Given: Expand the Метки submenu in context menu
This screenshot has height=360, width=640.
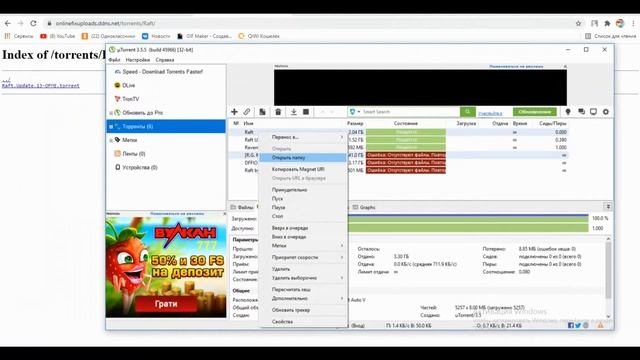Looking at the screenshot, I should 304,246.
